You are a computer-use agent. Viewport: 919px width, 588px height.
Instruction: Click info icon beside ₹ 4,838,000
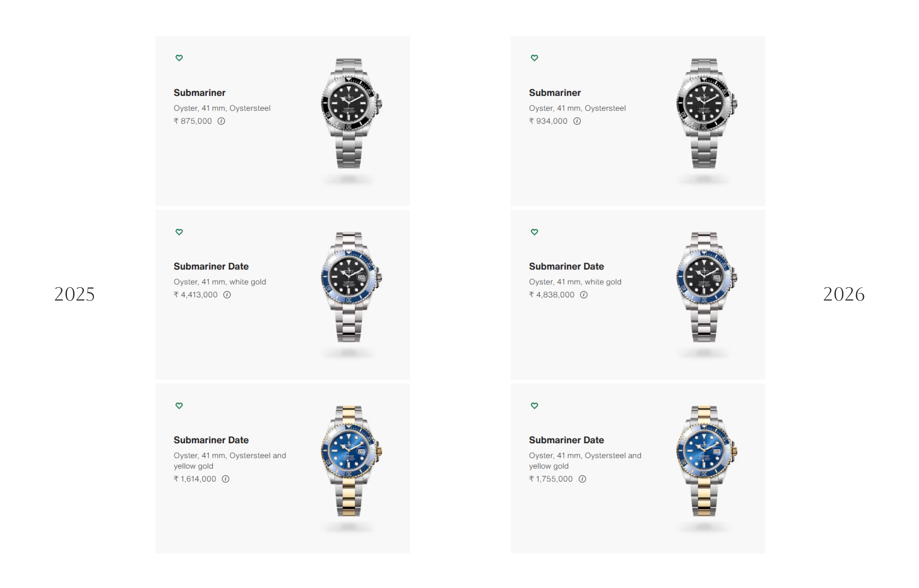(x=584, y=295)
